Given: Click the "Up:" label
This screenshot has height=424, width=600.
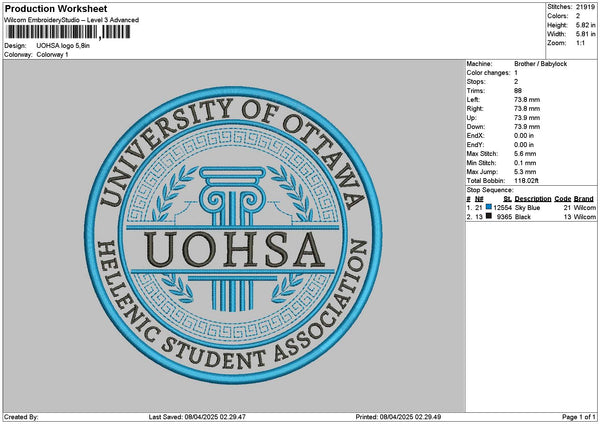Looking at the screenshot, I should click(x=471, y=117).
